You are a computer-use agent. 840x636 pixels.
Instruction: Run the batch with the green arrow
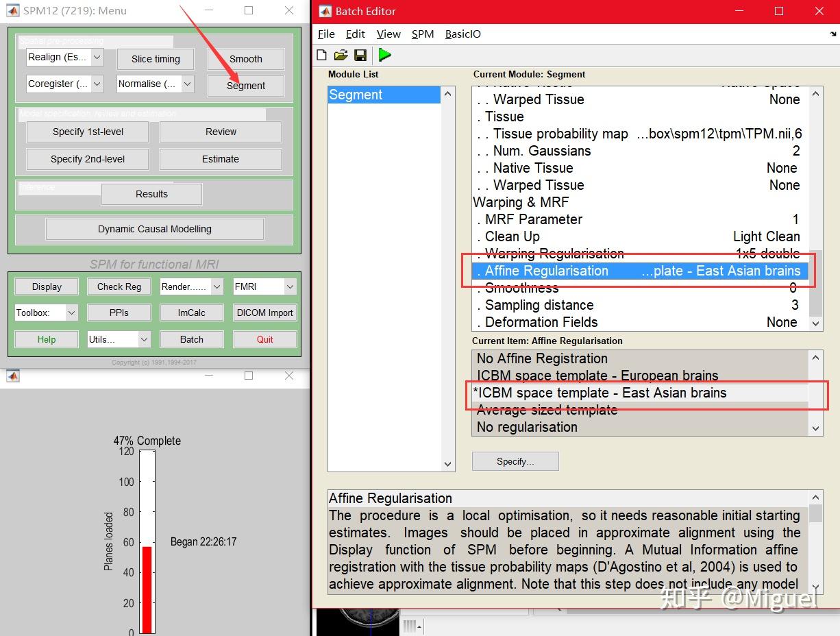tap(384, 56)
